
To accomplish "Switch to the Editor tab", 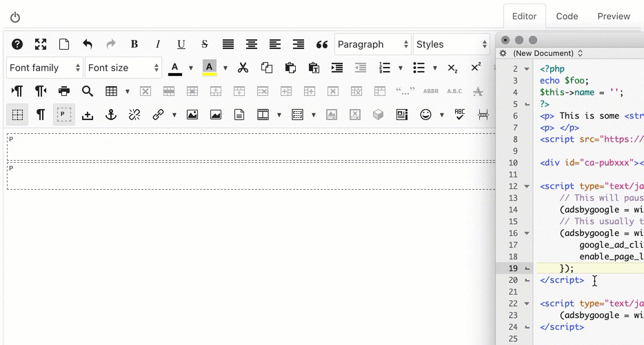I will (x=525, y=16).
